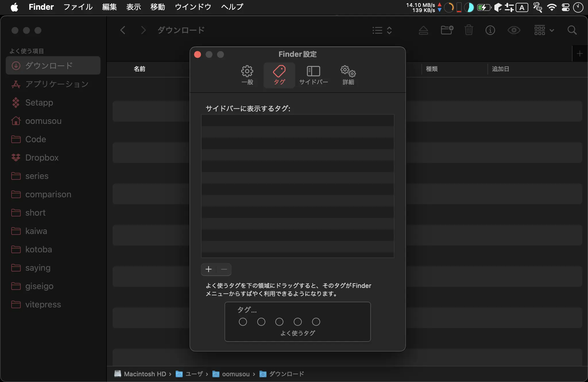Click Macintosh HD in the path bar
The image size is (588, 382).
(x=140, y=374)
